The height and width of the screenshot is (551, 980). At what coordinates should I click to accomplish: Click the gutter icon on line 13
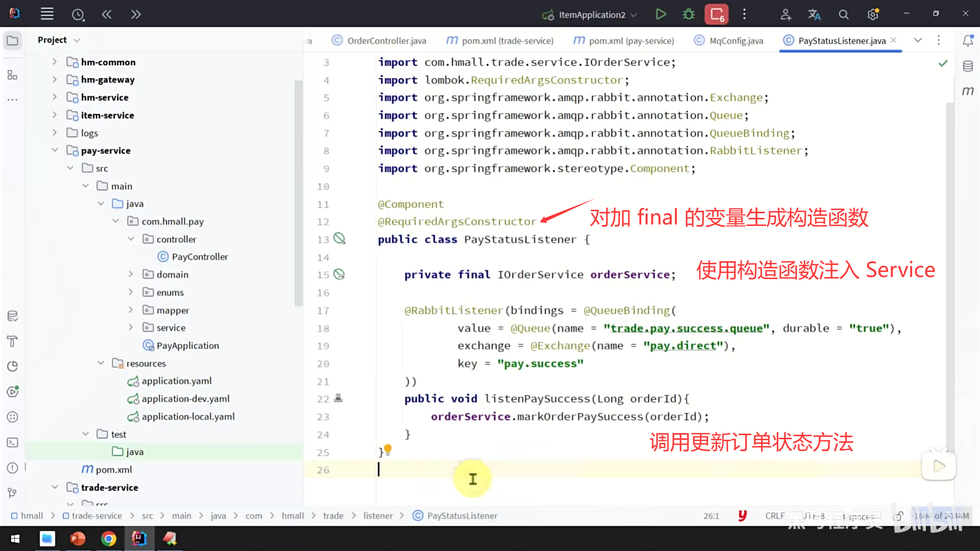[339, 239]
